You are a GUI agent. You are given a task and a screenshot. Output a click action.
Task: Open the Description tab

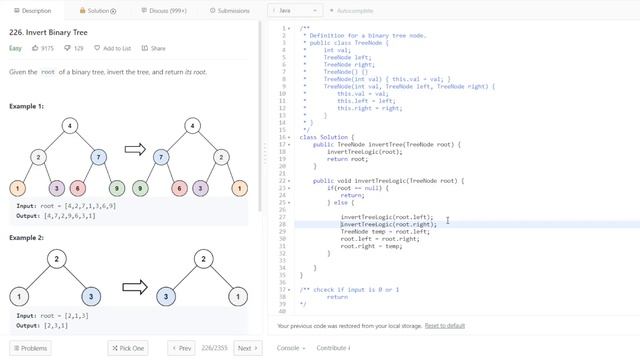pos(32,11)
